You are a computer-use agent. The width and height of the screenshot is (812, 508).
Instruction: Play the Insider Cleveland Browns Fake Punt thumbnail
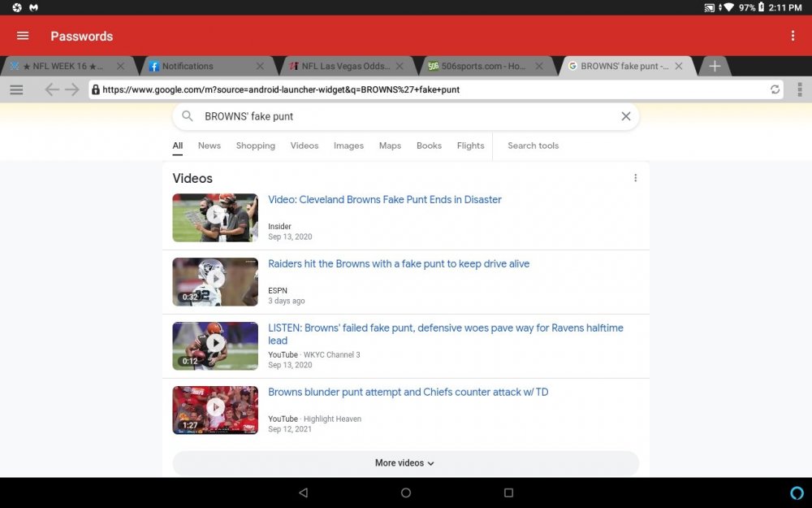pyautogui.click(x=215, y=218)
